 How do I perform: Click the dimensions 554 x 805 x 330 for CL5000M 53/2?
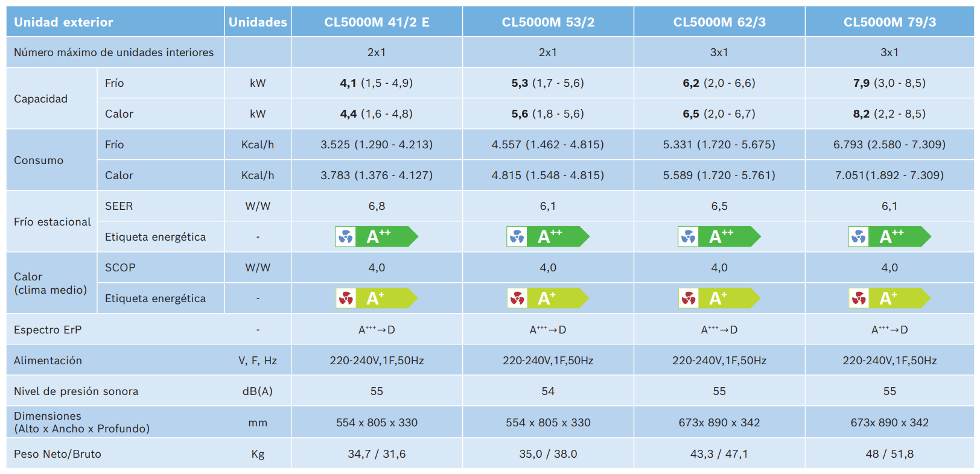click(x=548, y=423)
